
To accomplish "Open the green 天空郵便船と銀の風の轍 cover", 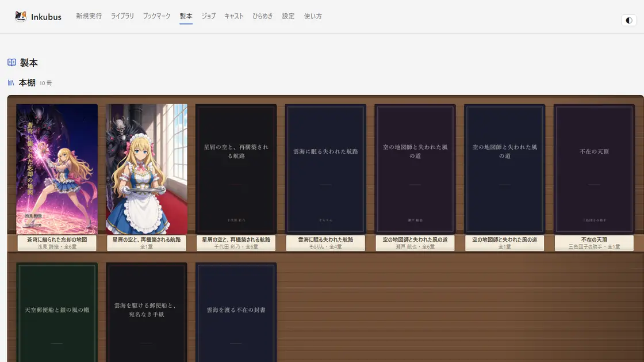I will 57,313.
